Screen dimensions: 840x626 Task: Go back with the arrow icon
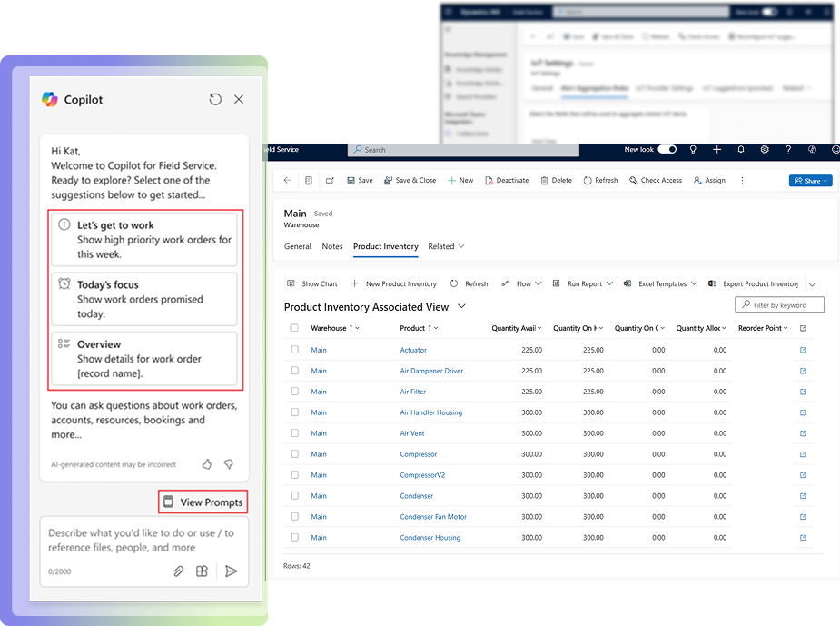coord(287,181)
